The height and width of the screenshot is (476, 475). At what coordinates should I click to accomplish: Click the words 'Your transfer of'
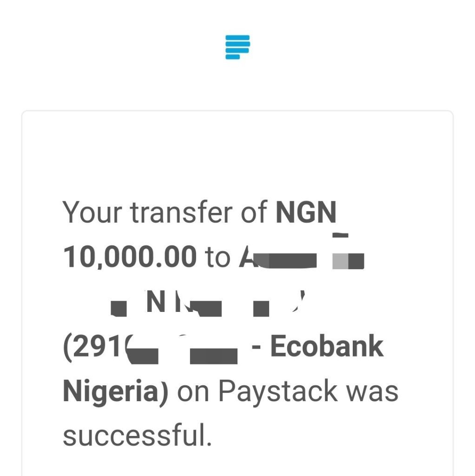pos(165,212)
